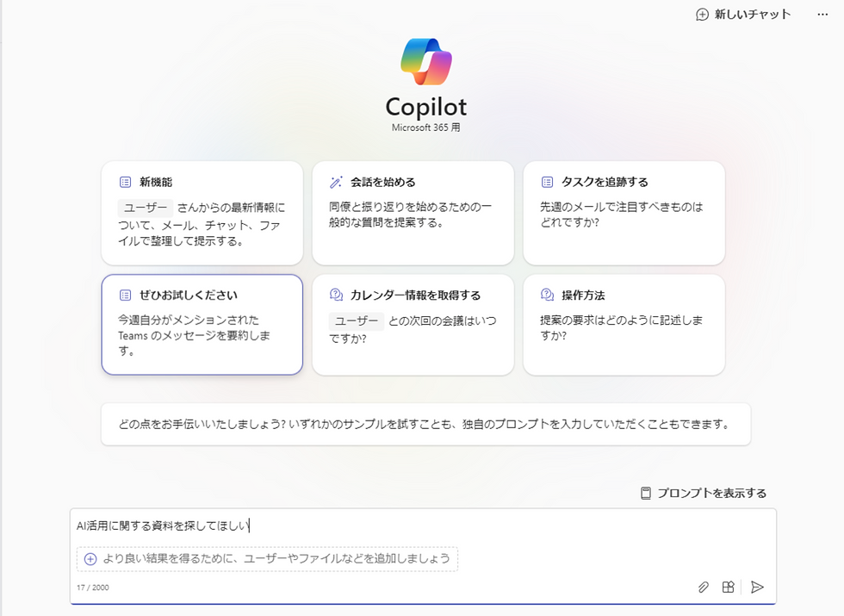844x616 pixels.
Task: Click the Microsoft 365 用 subtitle
Action: coord(425,128)
